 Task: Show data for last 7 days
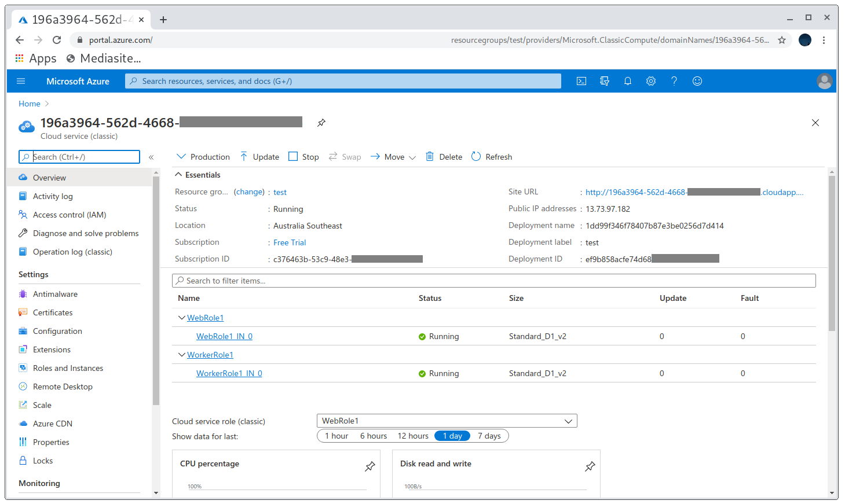coord(489,436)
